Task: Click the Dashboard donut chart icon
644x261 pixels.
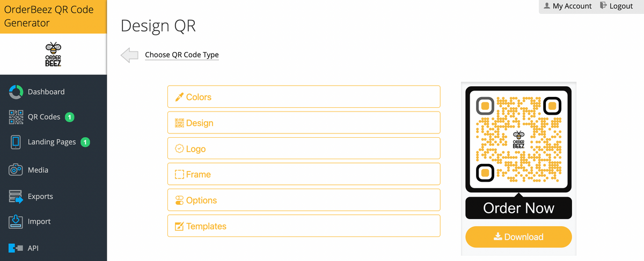Action: (x=16, y=92)
